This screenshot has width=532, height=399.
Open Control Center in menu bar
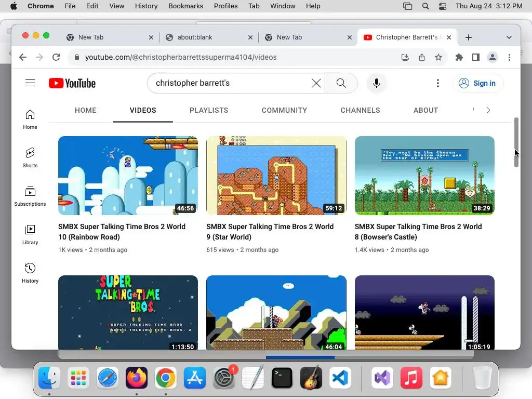tap(443, 6)
